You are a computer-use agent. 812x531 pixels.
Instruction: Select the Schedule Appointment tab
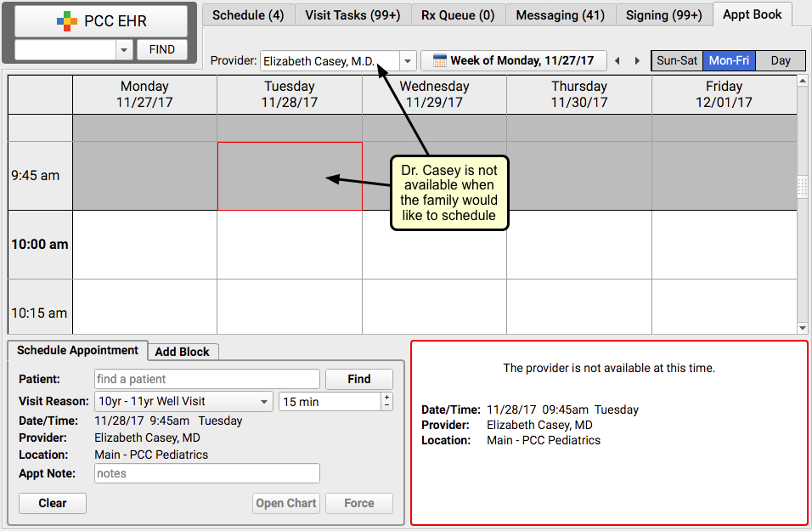click(x=77, y=351)
